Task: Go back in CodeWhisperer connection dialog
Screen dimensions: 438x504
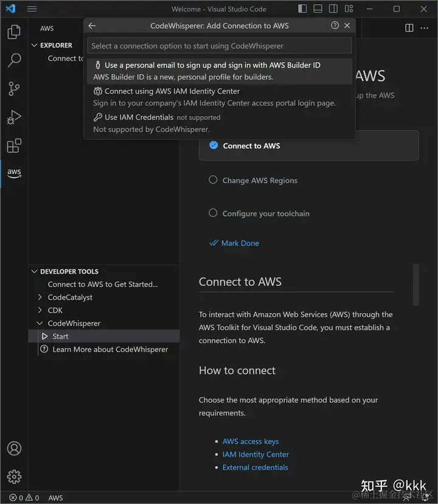Action: 92,26
